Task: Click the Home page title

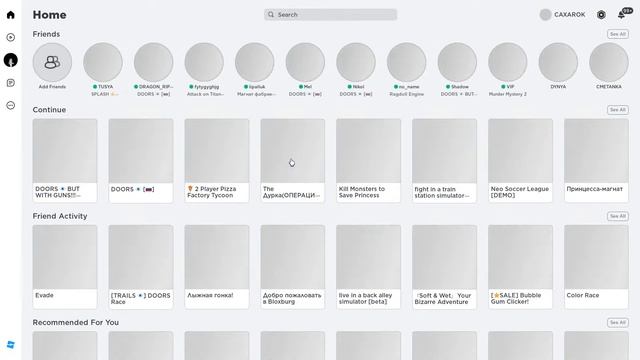Action: tap(49, 15)
